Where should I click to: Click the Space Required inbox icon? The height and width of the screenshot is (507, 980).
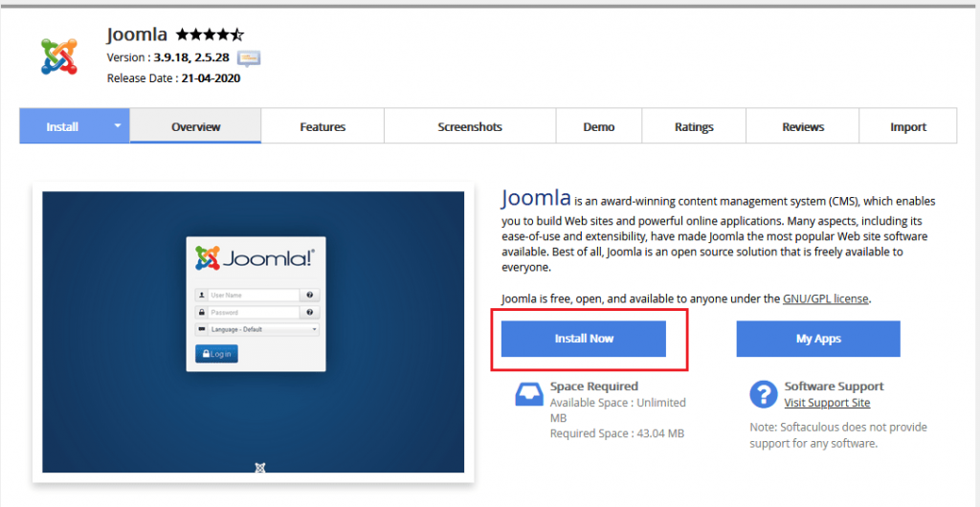[x=528, y=395]
